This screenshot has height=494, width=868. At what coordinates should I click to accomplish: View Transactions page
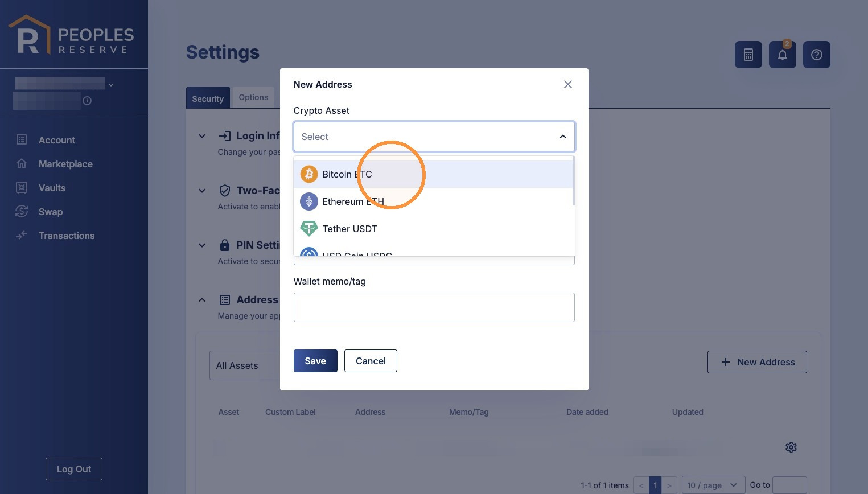(67, 236)
